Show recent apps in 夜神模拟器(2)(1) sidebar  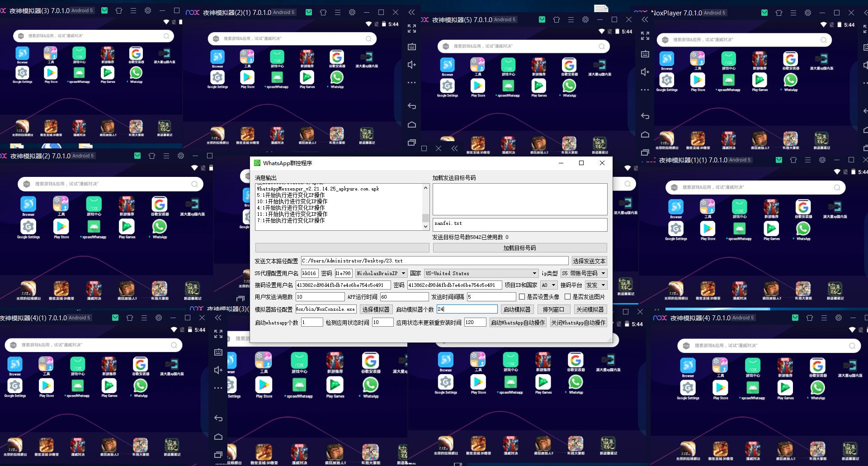(411, 143)
